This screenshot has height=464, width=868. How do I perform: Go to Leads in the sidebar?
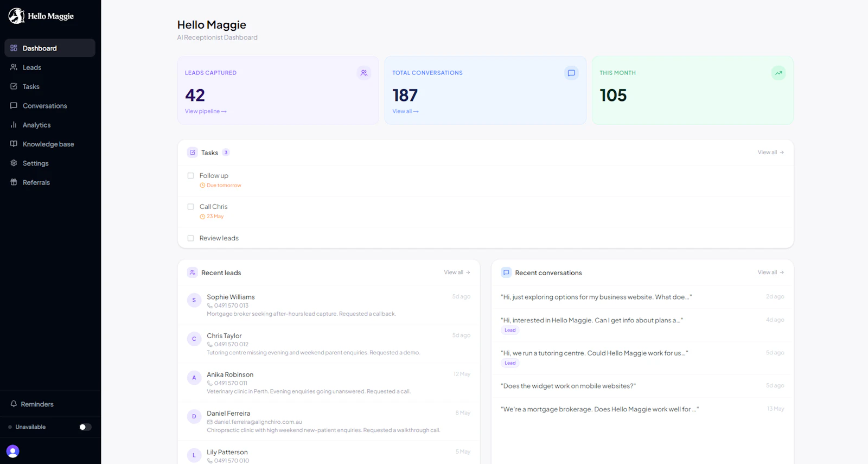pyautogui.click(x=50, y=67)
